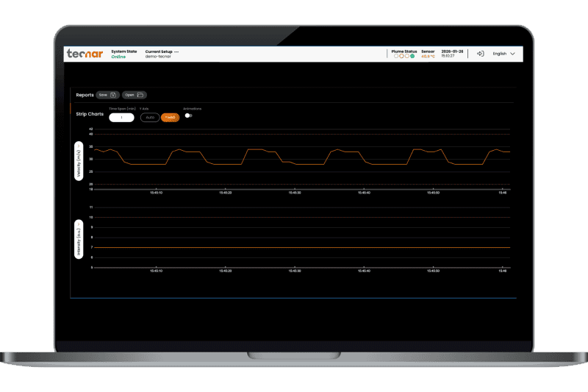Select the orange Hold Y Axis option
The height and width of the screenshot is (392, 588).
click(x=170, y=117)
